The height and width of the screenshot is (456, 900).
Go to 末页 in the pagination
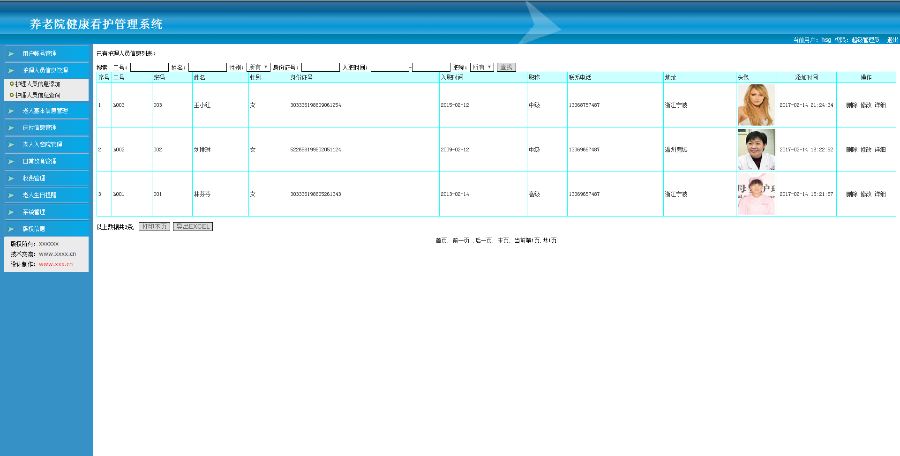pyautogui.click(x=503, y=241)
